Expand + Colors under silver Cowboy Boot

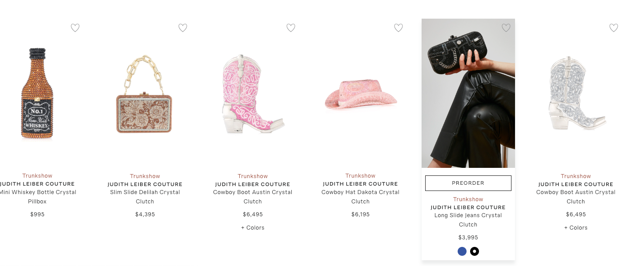(x=576, y=228)
